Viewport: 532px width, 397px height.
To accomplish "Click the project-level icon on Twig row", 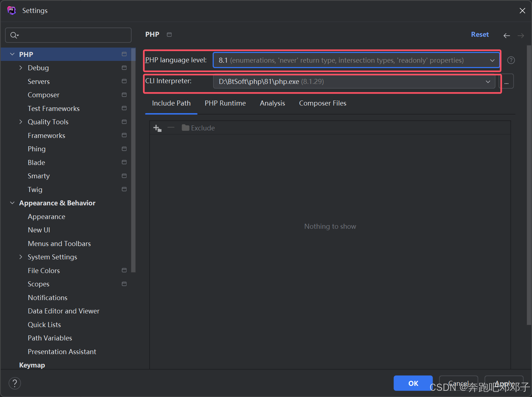I will point(124,189).
